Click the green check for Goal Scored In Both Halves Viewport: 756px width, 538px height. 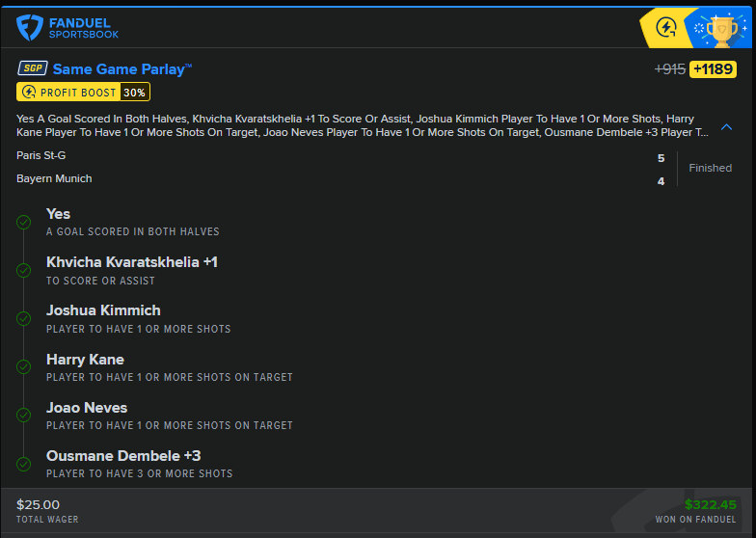pos(23,222)
